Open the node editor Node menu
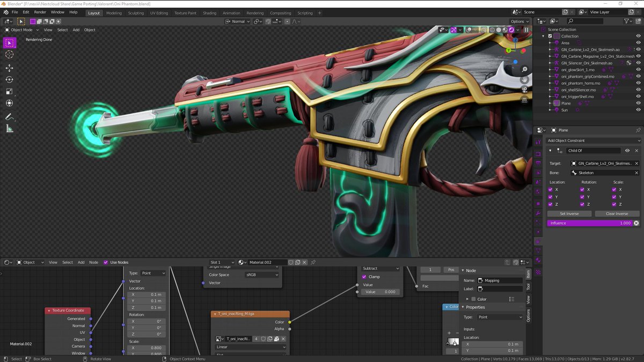 coord(94,262)
